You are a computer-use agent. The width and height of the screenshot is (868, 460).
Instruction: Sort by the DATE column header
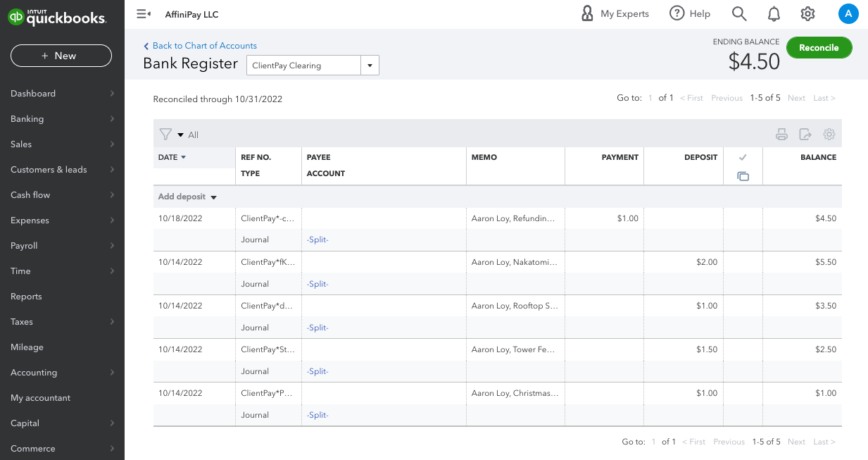pos(172,157)
